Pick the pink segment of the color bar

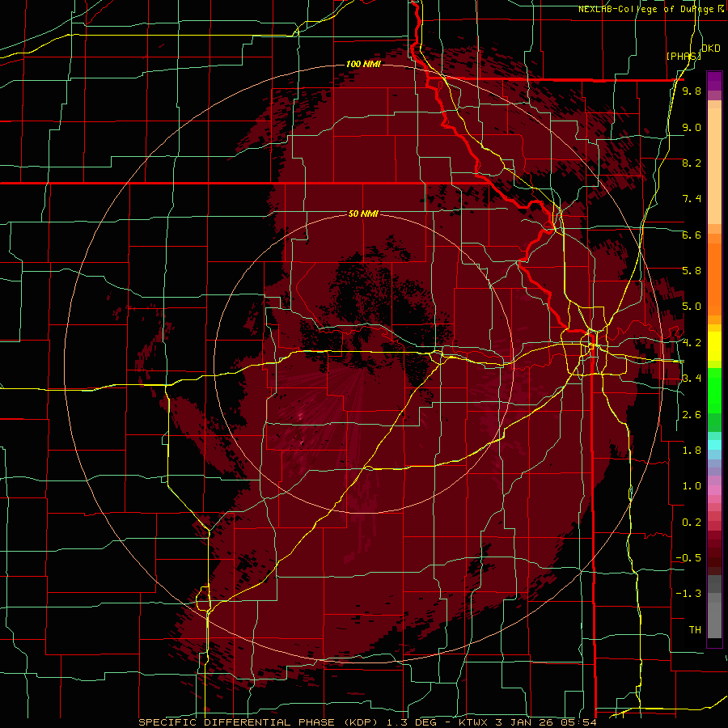[714, 490]
